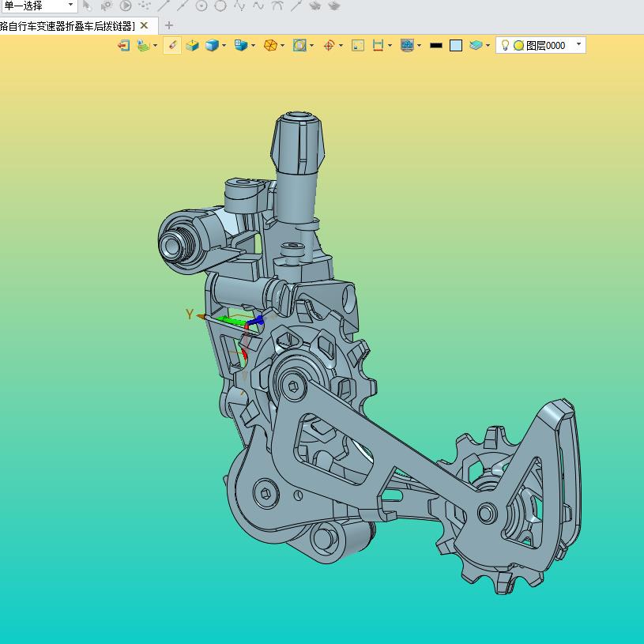
Task: Click the exit/return icon at toolbar start
Action: [x=124, y=46]
